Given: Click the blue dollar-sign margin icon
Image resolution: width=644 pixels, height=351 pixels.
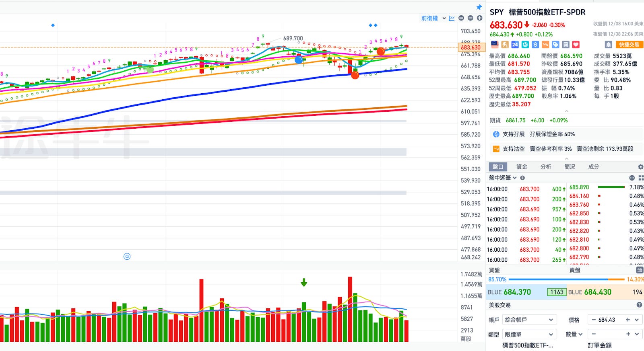Looking at the screenshot, I should 535,45.
